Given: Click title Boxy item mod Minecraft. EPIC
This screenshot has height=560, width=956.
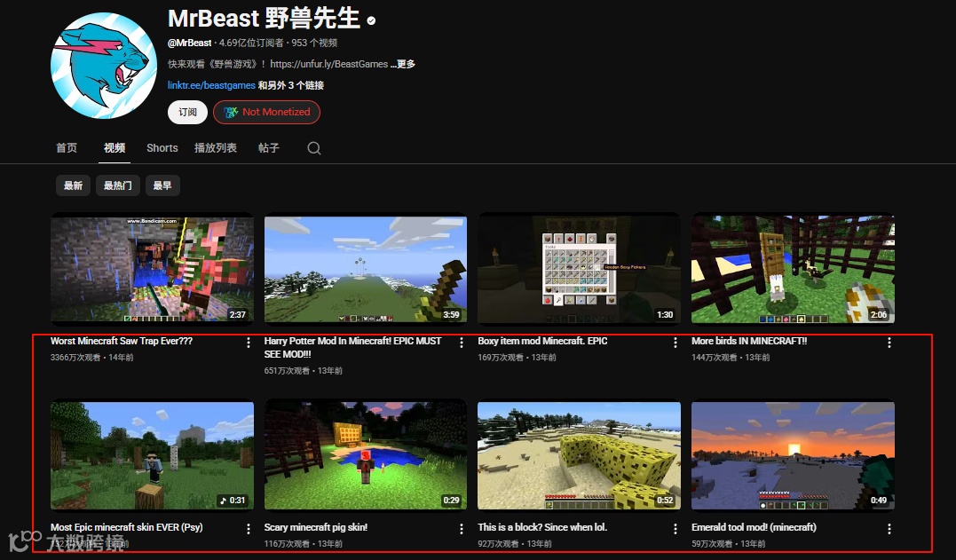Looking at the screenshot, I should (542, 342).
